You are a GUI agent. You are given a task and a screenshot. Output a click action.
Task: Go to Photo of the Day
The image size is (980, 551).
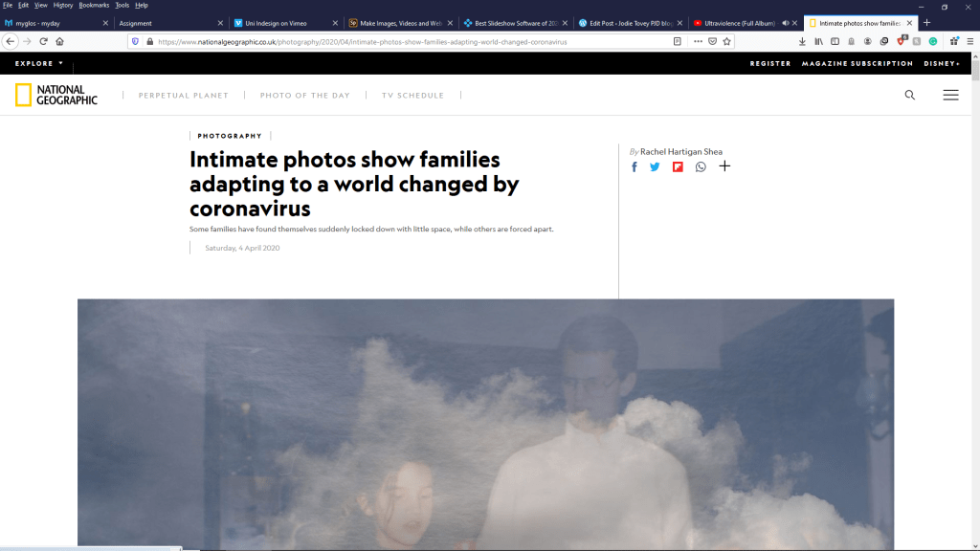coord(305,96)
